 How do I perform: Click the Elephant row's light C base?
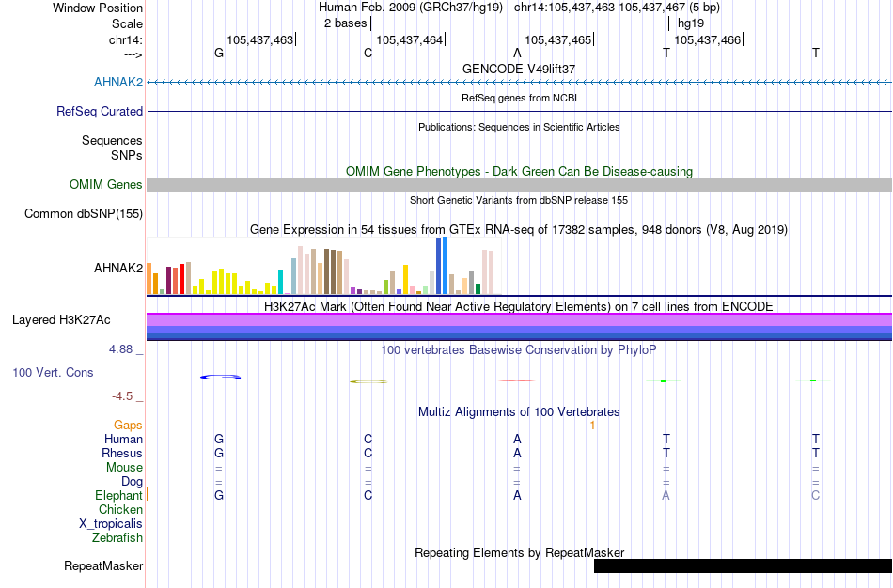[x=816, y=495]
